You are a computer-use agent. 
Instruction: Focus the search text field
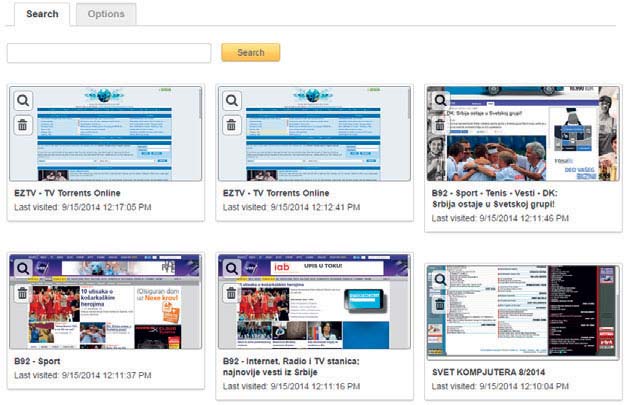coord(109,53)
